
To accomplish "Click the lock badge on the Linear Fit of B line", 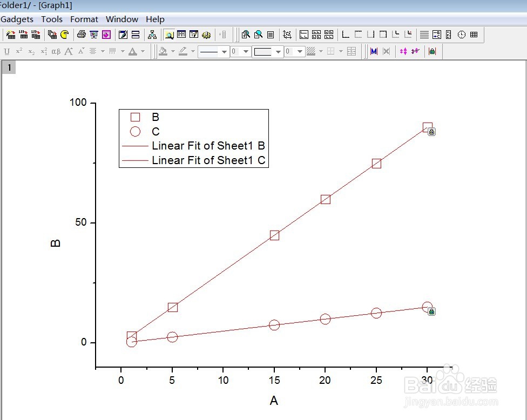I will 432,132.
